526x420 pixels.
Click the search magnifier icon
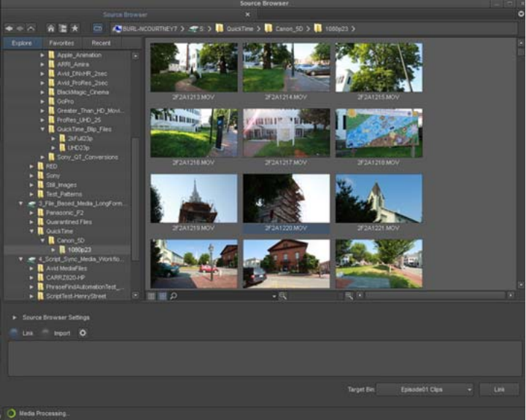(174, 296)
